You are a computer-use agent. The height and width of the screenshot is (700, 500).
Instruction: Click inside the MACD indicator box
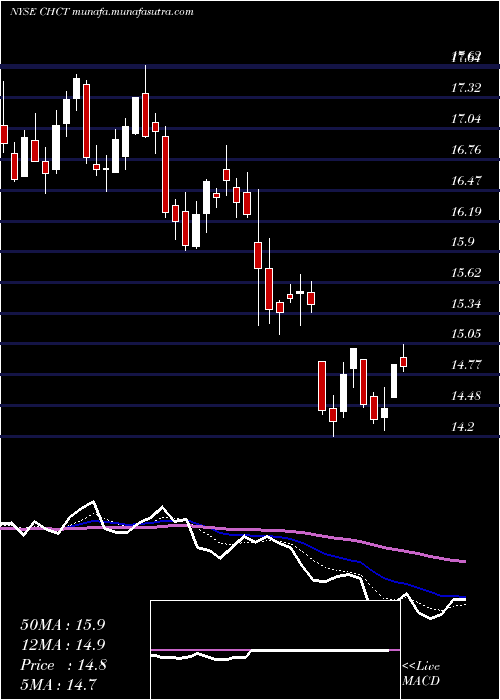point(275,650)
